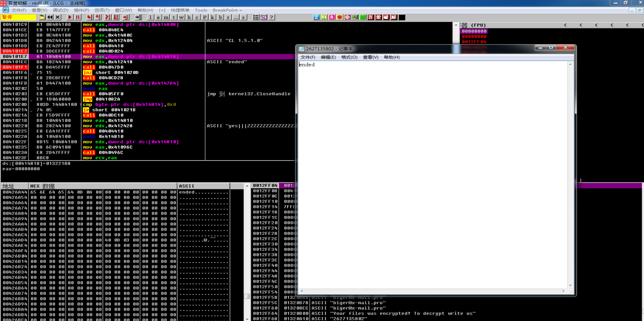Open run trace with '...' button
This screenshot has width=644, height=321.
click(x=236, y=17)
